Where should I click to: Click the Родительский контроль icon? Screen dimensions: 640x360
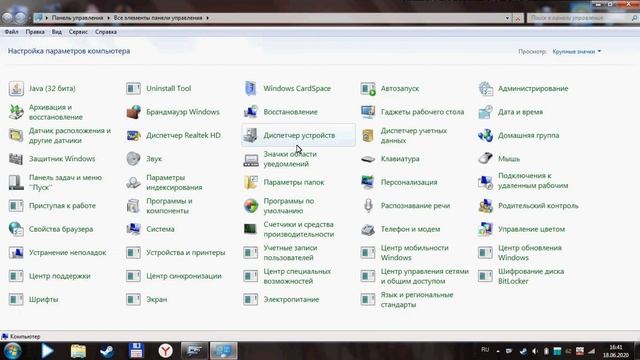point(485,206)
